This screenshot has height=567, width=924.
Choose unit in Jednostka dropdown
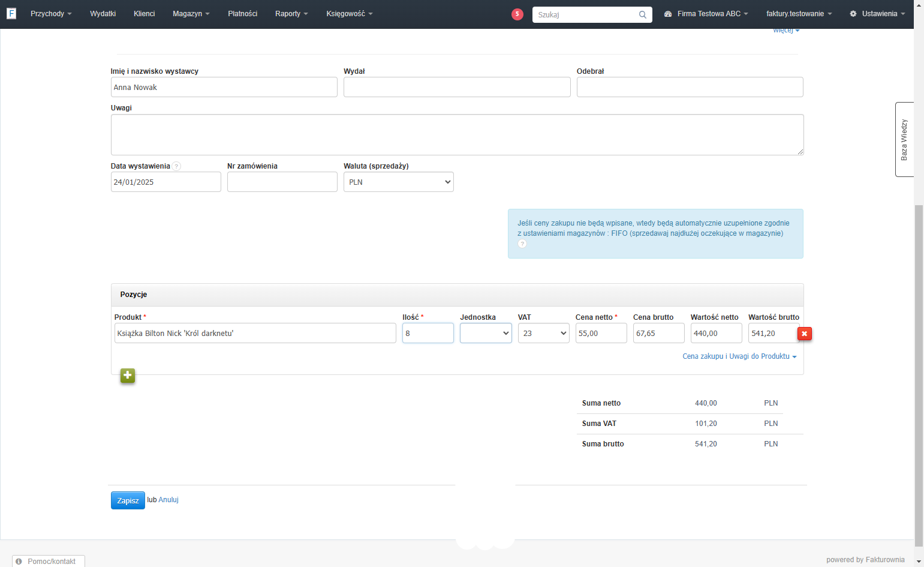486,333
